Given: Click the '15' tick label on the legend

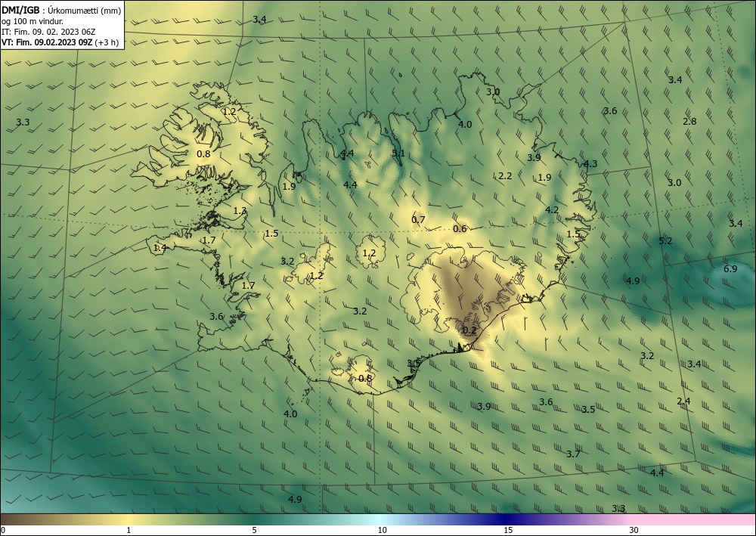Looking at the screenshot, I should pos(508,531).
